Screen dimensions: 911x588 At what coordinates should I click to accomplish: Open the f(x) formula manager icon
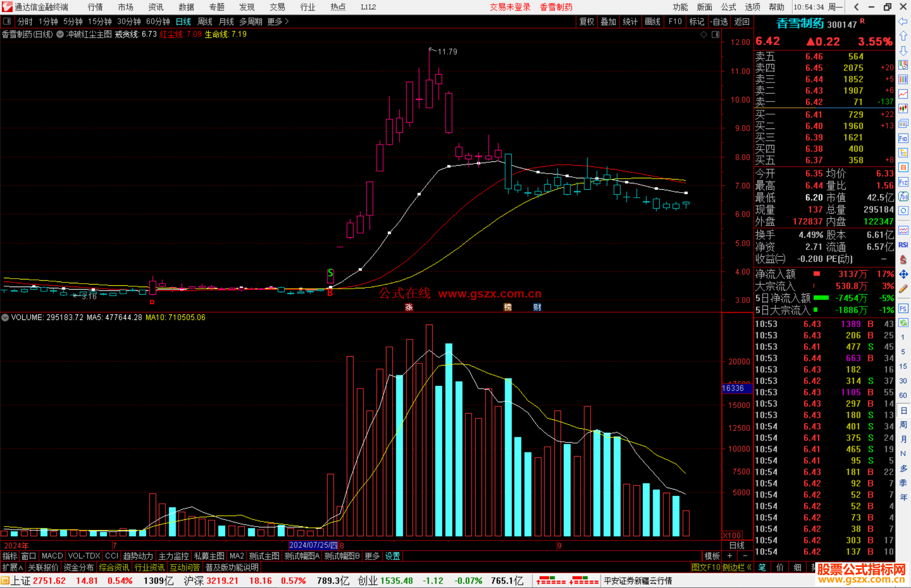click(x=903, y=196)
